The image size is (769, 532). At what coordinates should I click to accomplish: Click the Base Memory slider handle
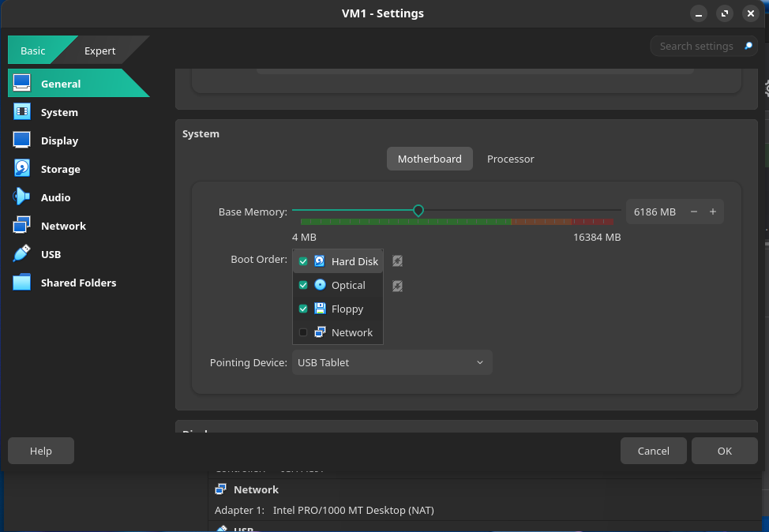click(418, 211)
